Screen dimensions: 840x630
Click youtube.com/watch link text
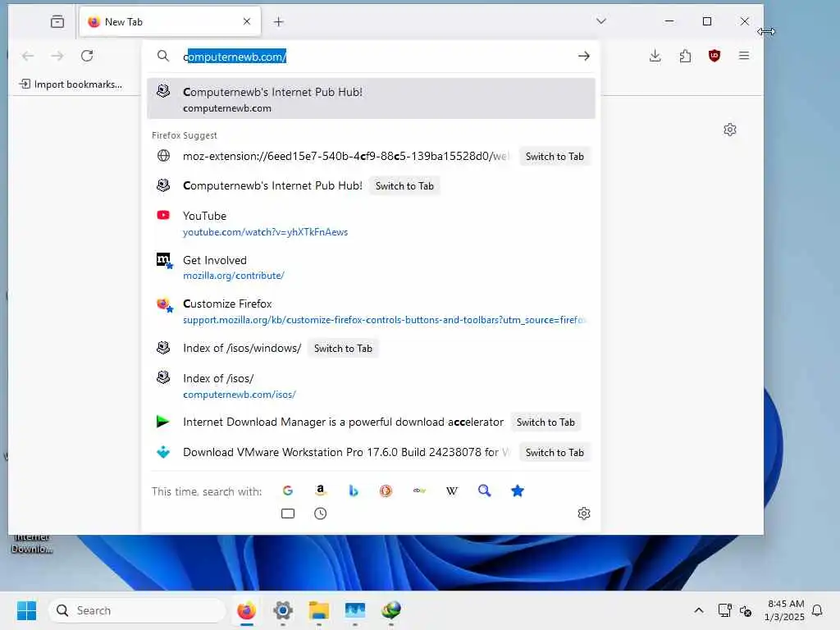(265, 232)
